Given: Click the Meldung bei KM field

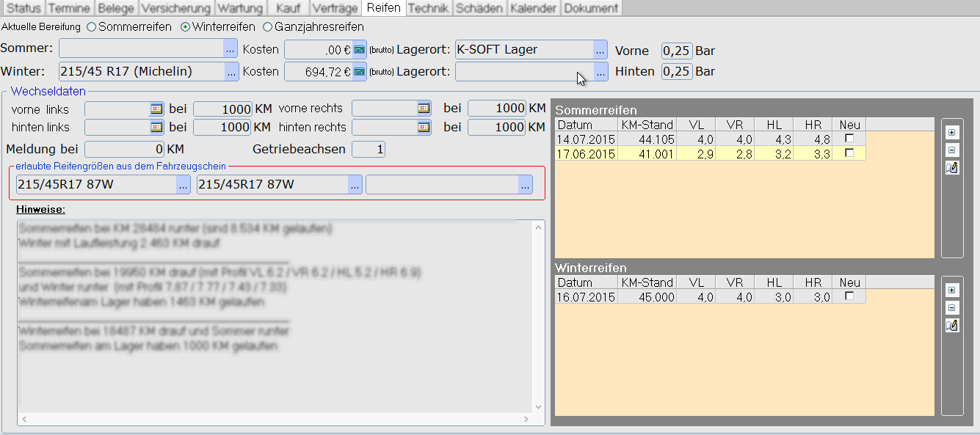Looking at the screenshot, I should 124,150.
